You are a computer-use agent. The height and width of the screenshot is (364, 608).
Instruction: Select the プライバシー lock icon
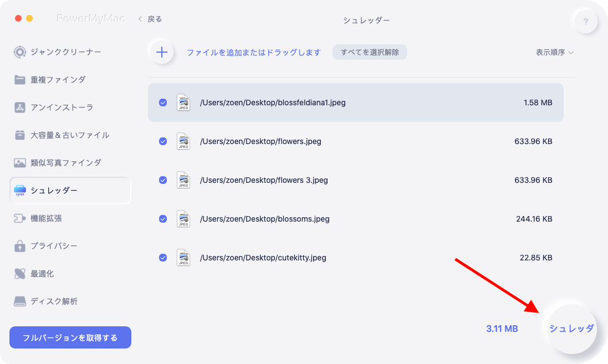(20, 246)
